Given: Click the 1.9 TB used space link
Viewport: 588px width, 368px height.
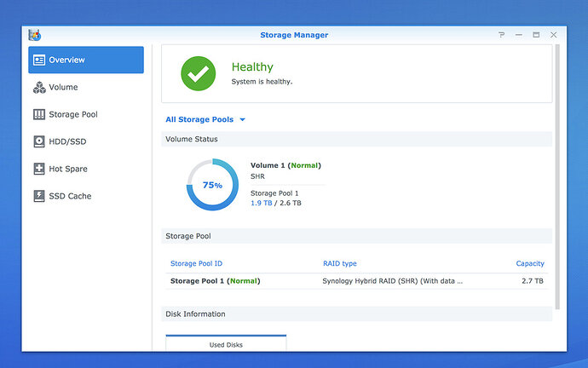Looking at the screenshot, I should [262, 203].
